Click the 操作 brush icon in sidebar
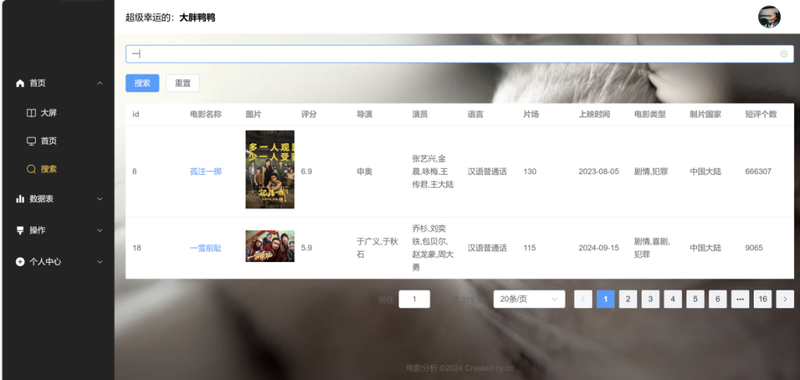This screenshot has width=800, height=380. coord(20,231)
